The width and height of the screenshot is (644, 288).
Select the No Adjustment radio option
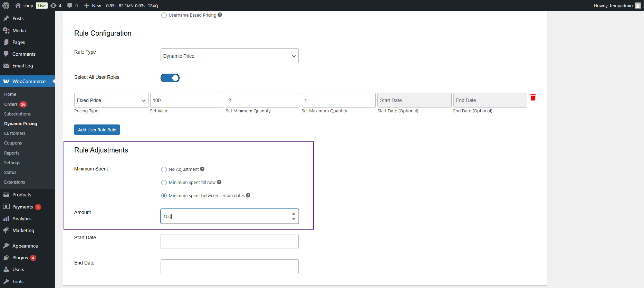[x=164, y=169]
